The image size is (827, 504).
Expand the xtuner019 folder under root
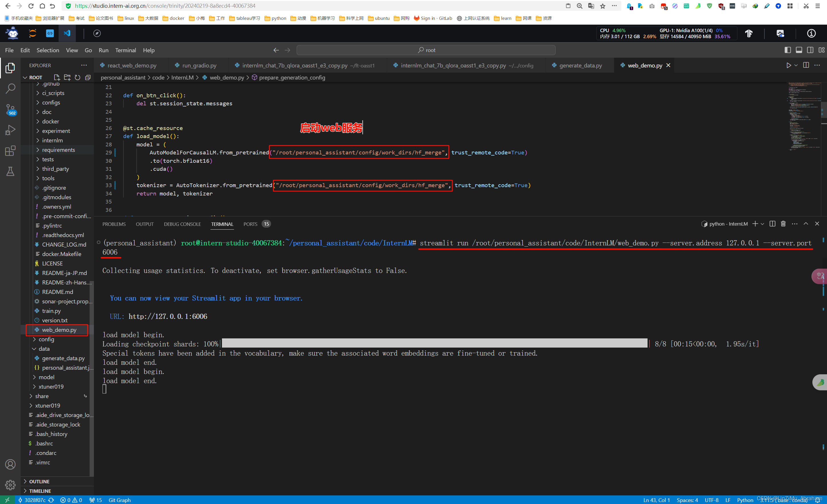(x=57, y=405)
